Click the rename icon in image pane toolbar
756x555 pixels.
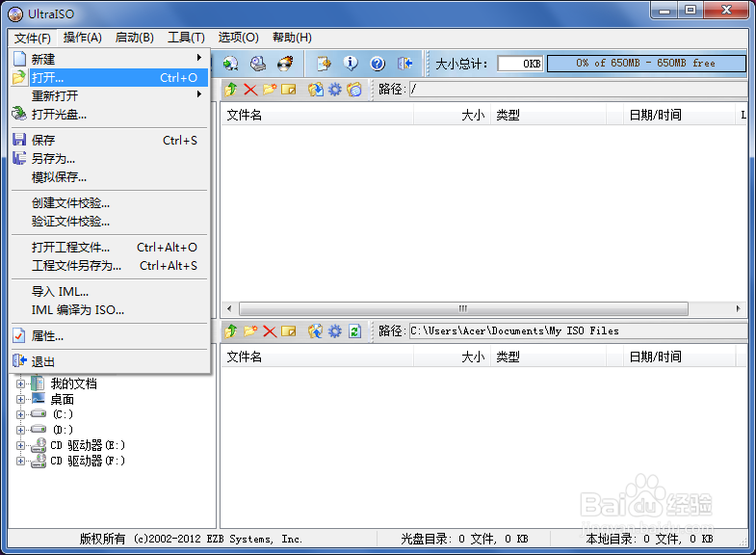pyautogui.click(x=288, y=90)
